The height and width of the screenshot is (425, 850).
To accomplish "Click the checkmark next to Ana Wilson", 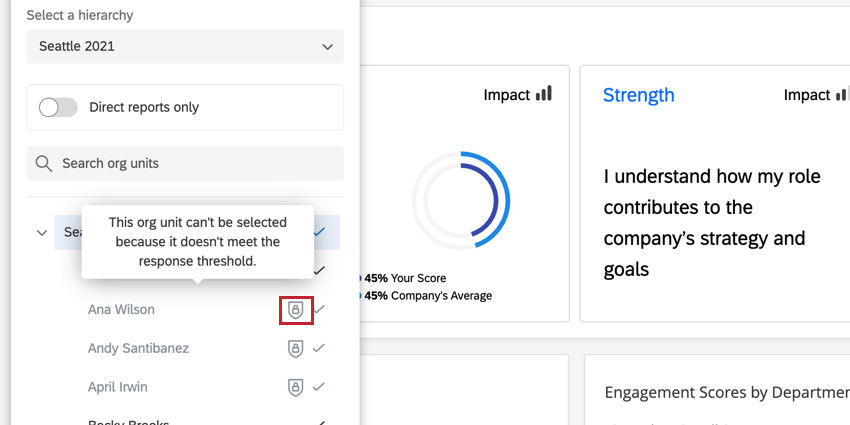I will tap(319, 310).
